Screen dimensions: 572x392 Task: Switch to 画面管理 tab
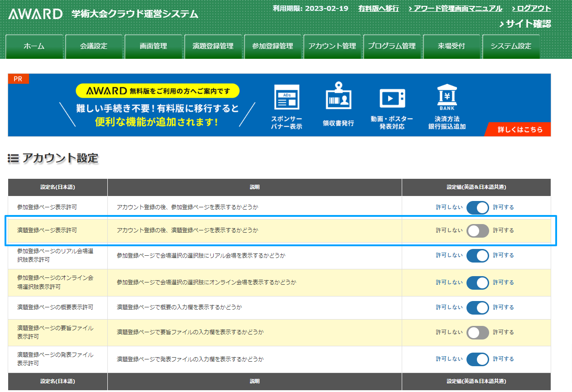154,46
